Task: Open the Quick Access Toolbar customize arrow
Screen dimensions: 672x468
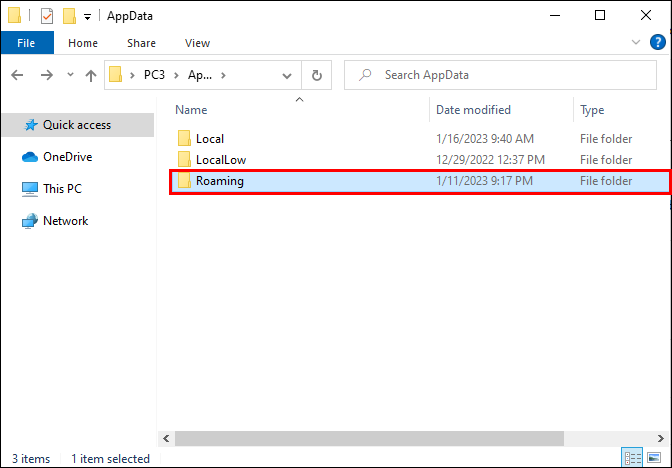Action: click(87, 17)
